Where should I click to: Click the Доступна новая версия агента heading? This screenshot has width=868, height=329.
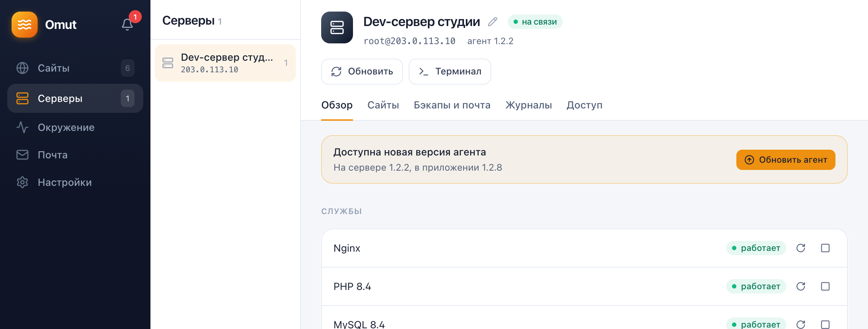click(410, 152)
